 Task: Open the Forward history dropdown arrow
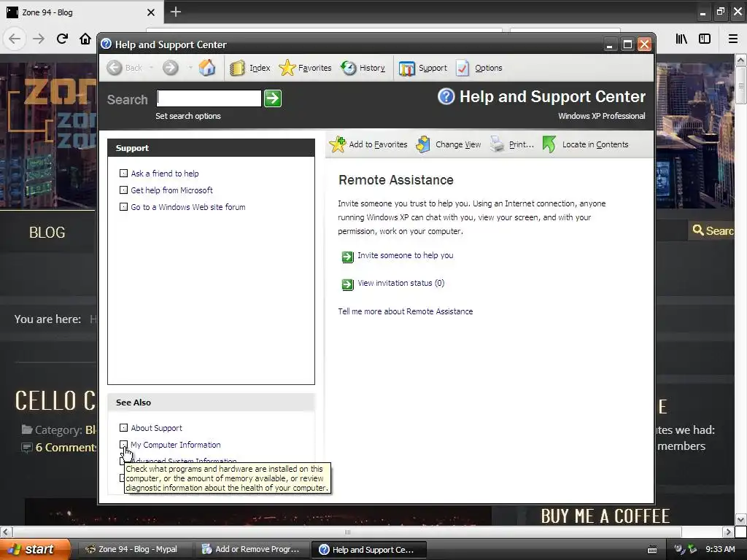190,68
